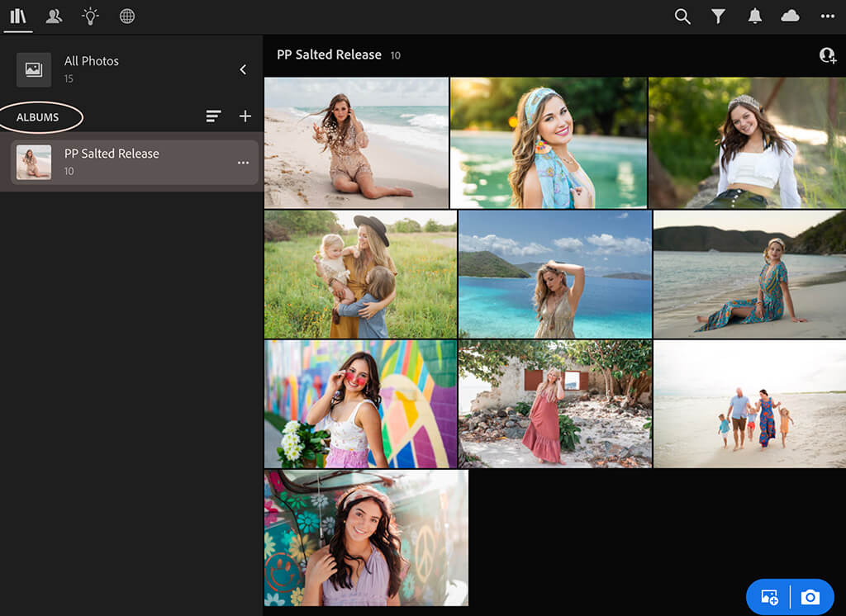Open the filter options funnel icon
This screenshot has width=846, height=616.
tap(718, 16)
